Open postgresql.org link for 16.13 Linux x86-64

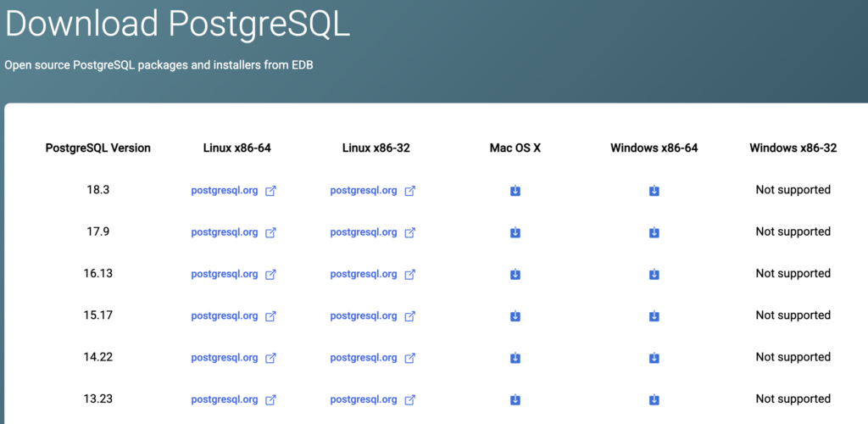click(x=225, y=274)
